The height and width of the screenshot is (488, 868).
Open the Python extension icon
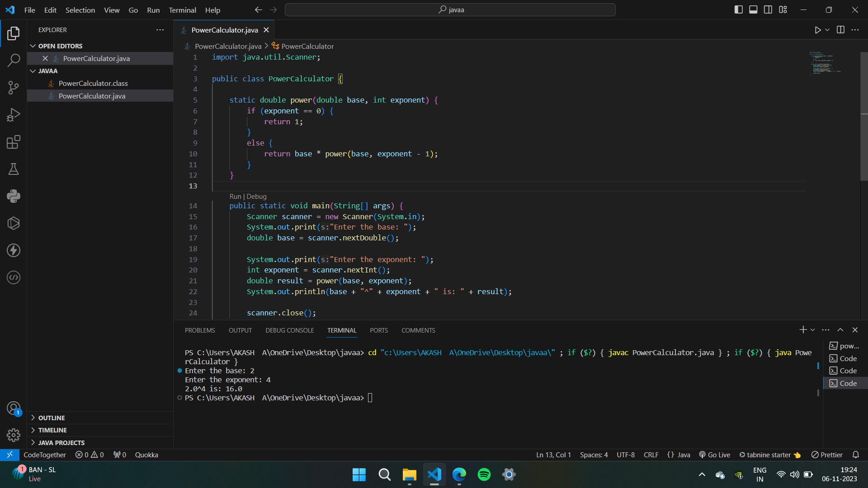pyautogui.click(x=14, y=196)
